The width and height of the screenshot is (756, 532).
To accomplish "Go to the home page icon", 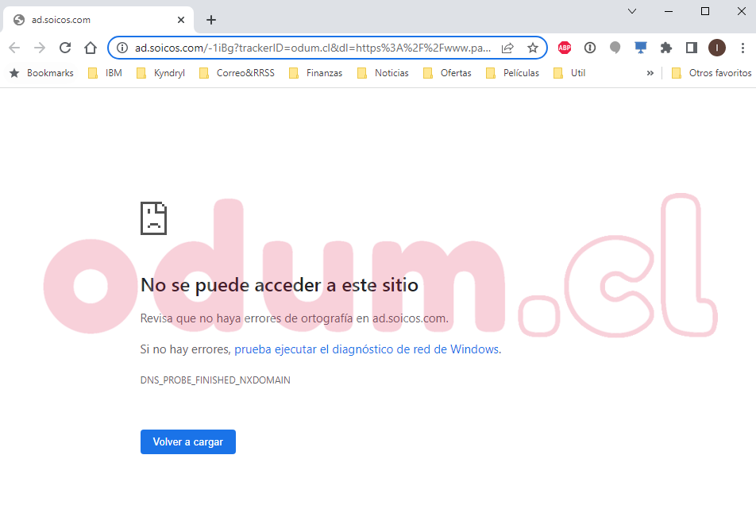I will coord(91,48).
